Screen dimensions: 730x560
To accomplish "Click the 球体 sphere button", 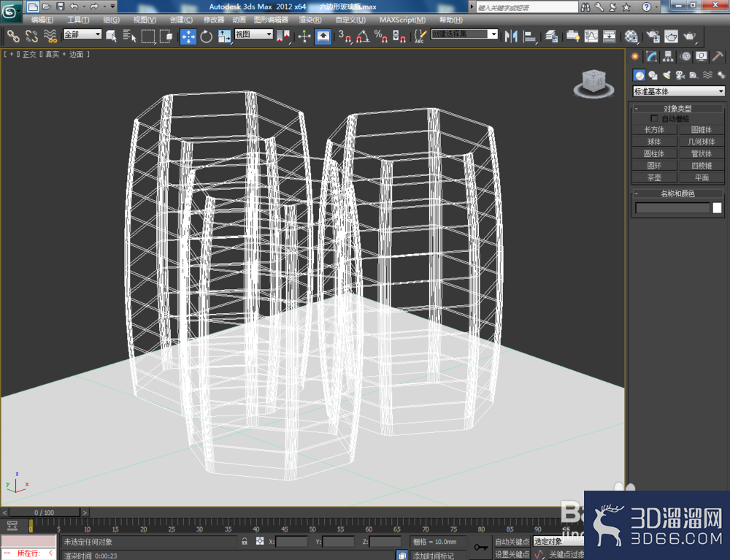I will (654, 142).
